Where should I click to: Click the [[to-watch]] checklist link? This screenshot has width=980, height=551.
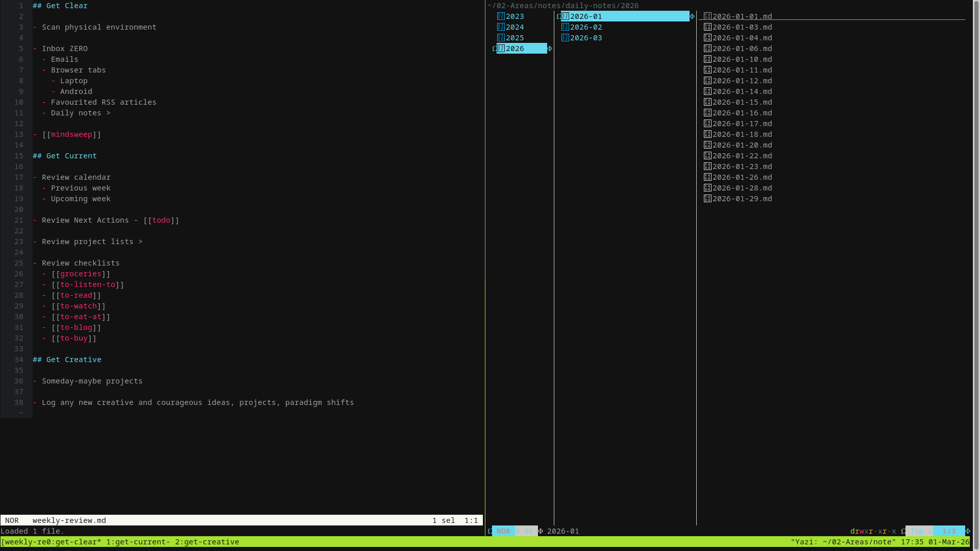pos(79,306)
